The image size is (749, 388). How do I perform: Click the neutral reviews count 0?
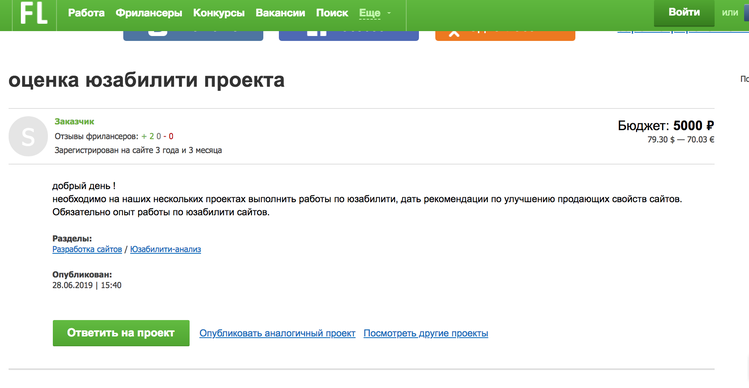pos(159,136)
